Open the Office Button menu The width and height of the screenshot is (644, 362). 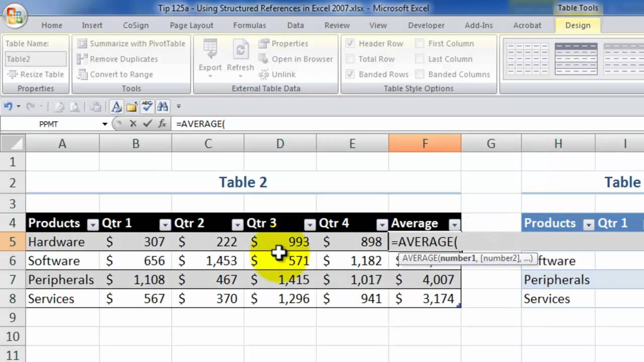15,16
